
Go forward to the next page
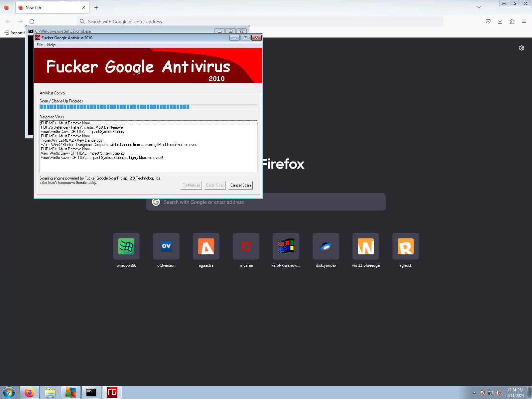tap(20, 22)
